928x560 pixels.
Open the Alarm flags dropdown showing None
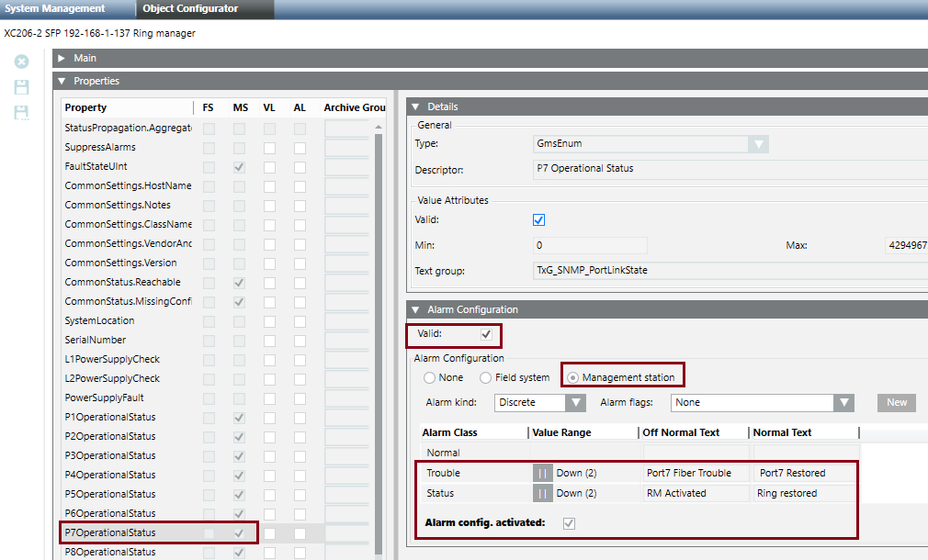(842, 402)
